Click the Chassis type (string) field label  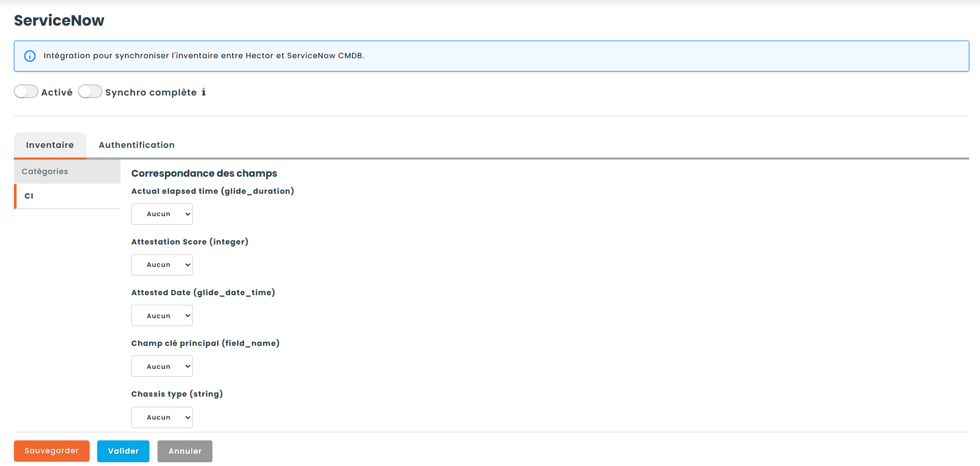177,394
